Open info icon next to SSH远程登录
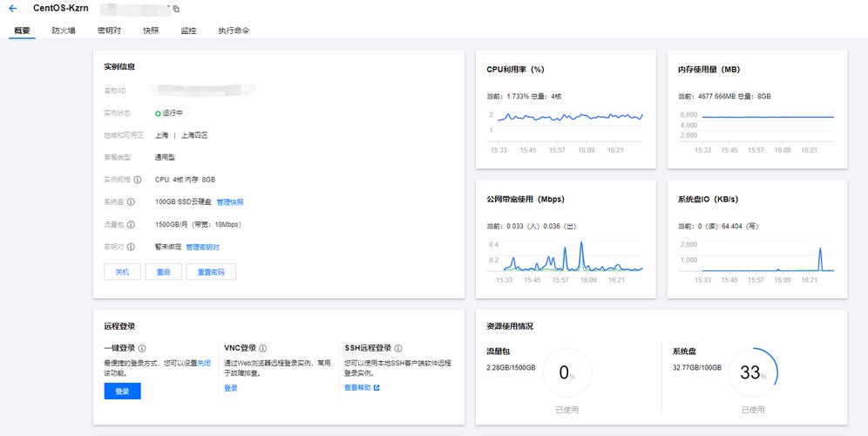The width and height of the screenshot is (868, 436). point(398,348)
